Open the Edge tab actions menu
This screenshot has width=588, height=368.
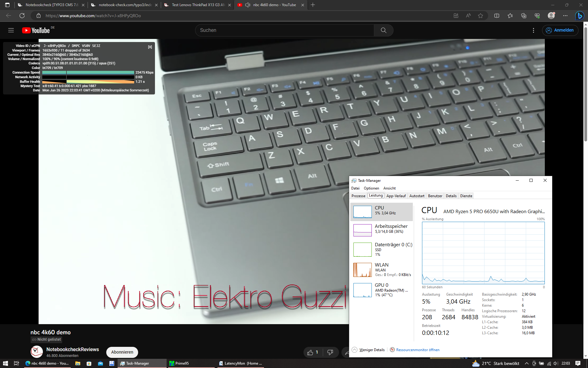coord(7,5)
